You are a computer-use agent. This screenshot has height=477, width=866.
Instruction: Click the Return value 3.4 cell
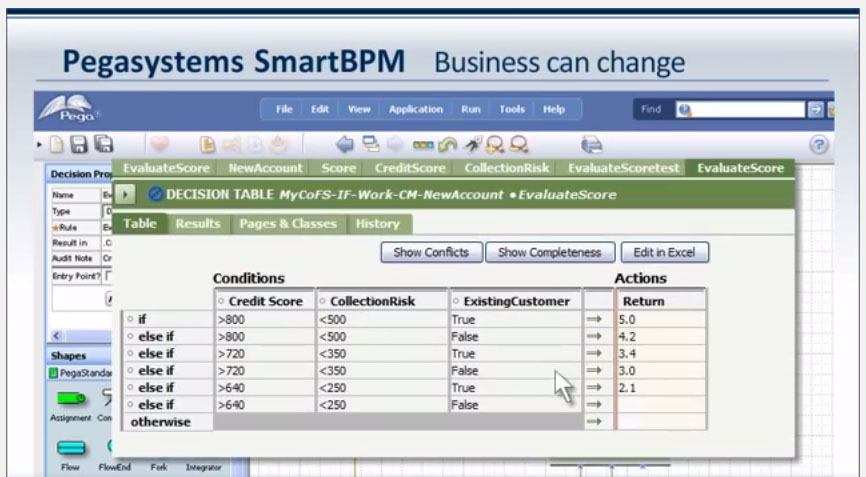tap(661, 353)
